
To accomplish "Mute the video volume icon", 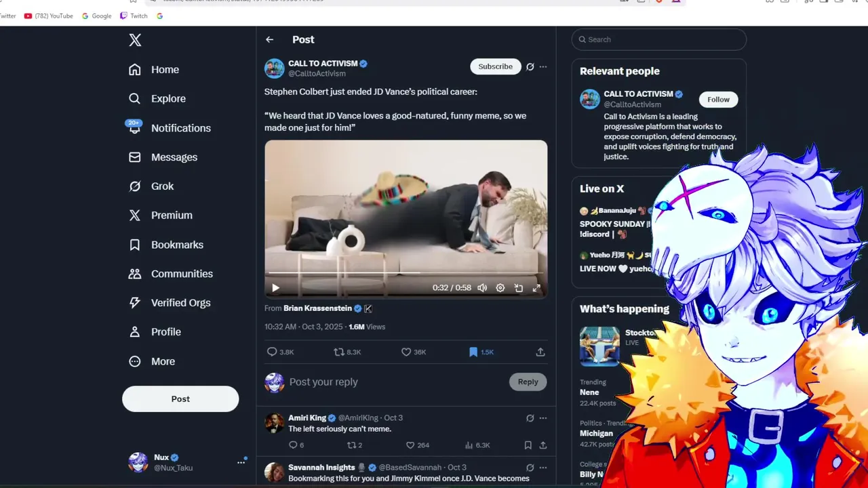I will 482,288.
